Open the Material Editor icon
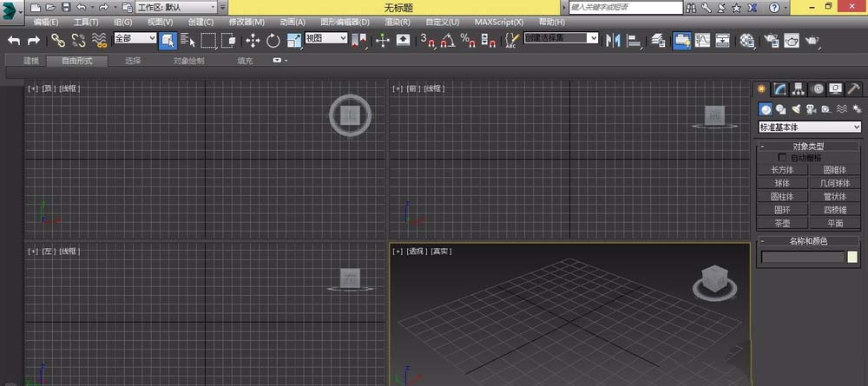The width and height of the screenshot is (868, 386). click(x=747, y=40)
